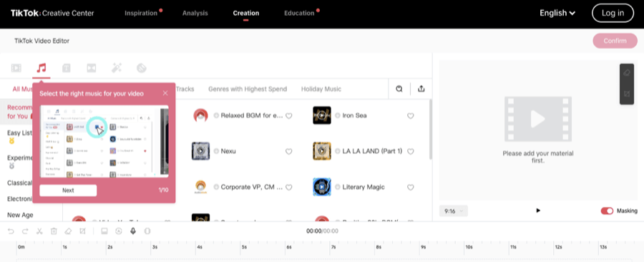Click the microphone voiceover icon
644x262 pixels.
[133, 231]
